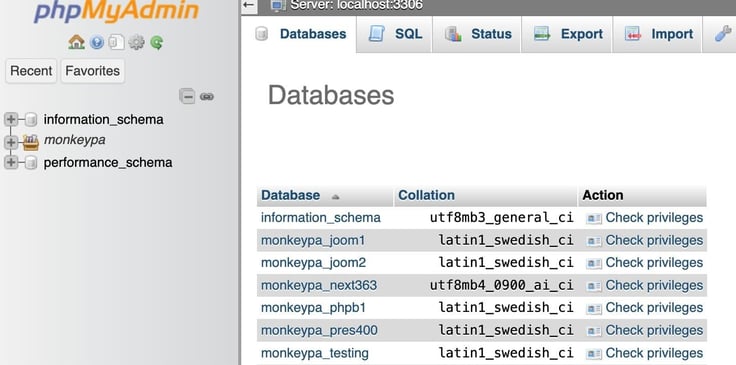Click the link chain icon in sidebar

pyautogui.click(x=207, y=97)
